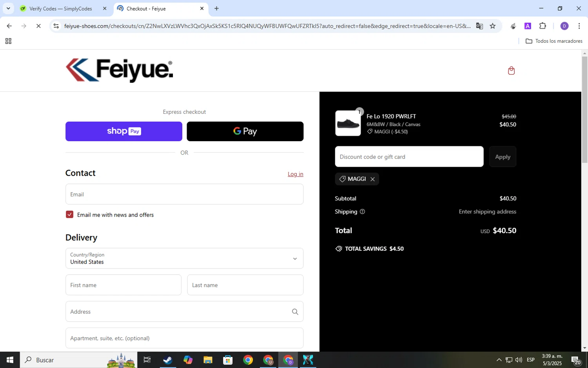This screenshot has height=368, width=588.
Task: Open the apps grid in bookmarks bar
Action: click(8, 41)
